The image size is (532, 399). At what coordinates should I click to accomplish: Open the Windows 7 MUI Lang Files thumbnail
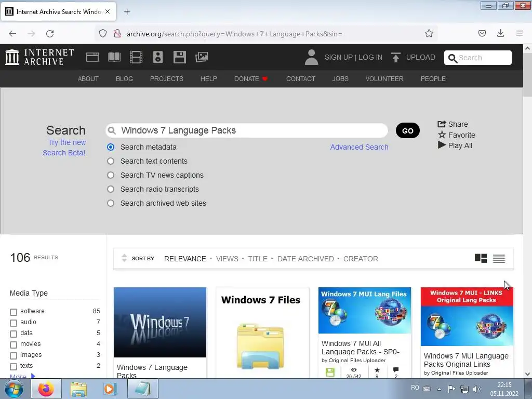tap(364, 311)
